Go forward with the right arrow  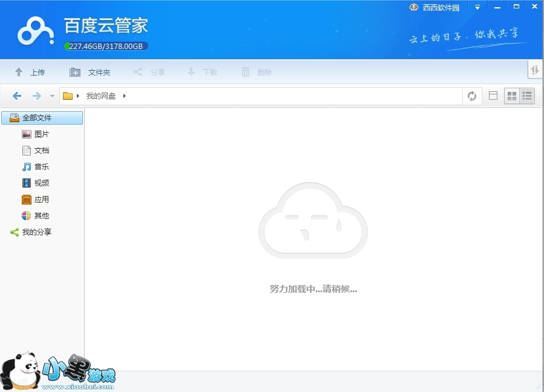[37, 96]
